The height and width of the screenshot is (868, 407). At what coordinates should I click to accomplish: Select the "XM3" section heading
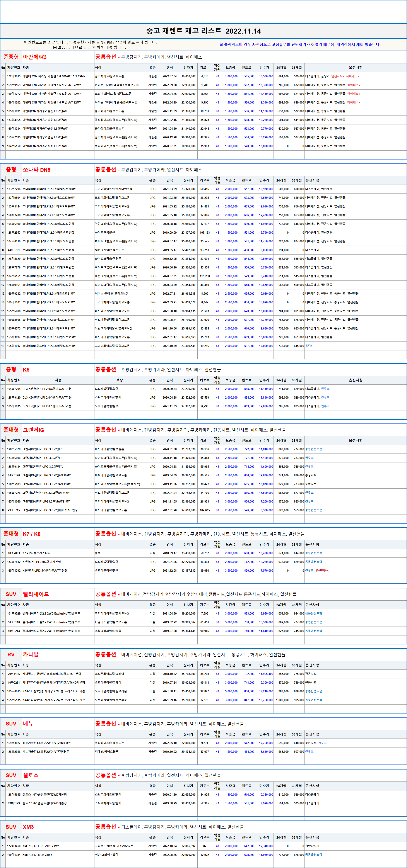(28, 827)
